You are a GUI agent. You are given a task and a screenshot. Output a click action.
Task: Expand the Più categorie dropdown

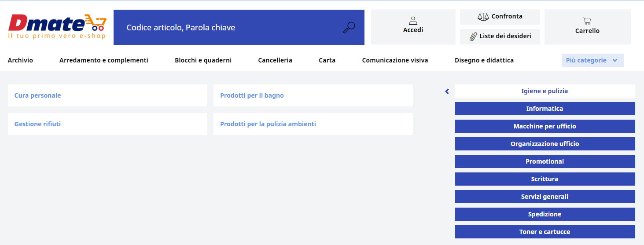(592, 60)
